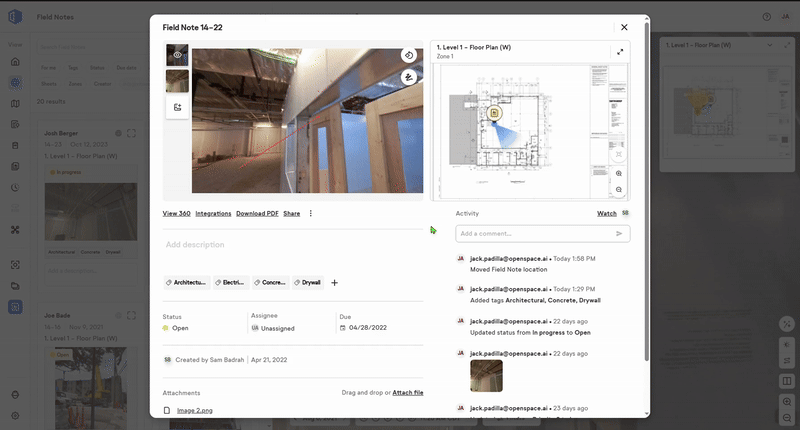
Task: Click the rotate/reset view icon on the photo
Action: (409, 55)
